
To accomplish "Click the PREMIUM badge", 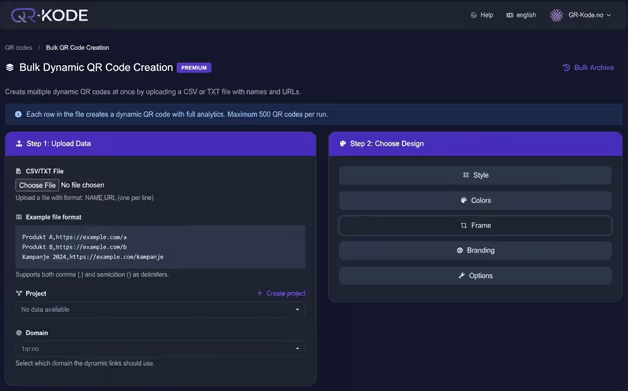I will [x=194, y=68].
